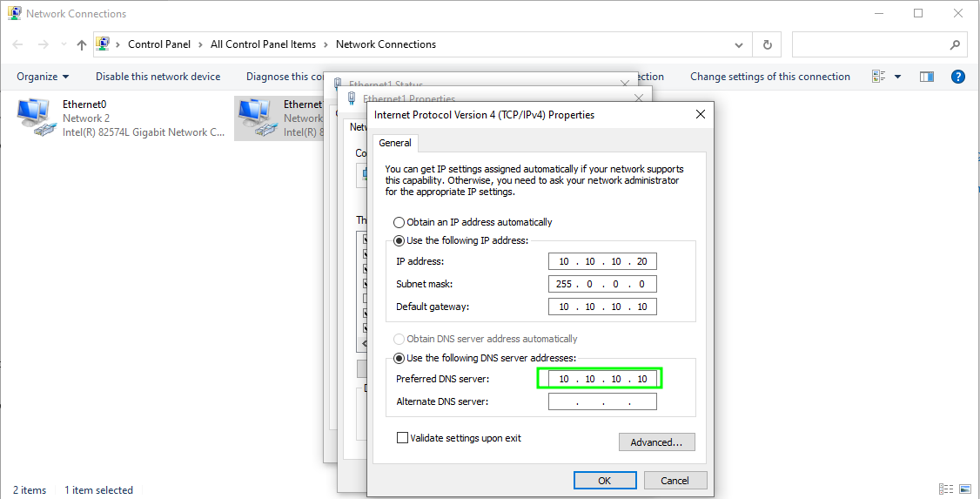980x499 pixels.
Task: Close the Ethernet1 Properties window
Action: (638, 98)
